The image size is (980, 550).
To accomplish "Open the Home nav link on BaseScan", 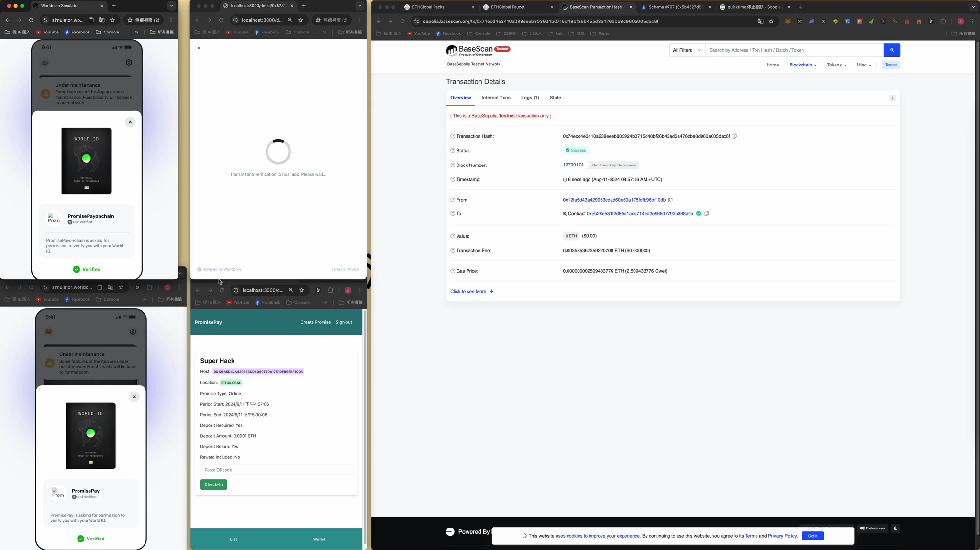I will click(x=772, y=65).
